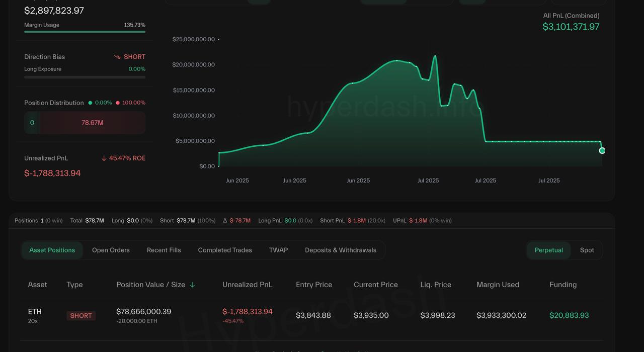The image size is (644, 352).
Task: Sort by the Asset column header
Action: click(x=37, y=285)
